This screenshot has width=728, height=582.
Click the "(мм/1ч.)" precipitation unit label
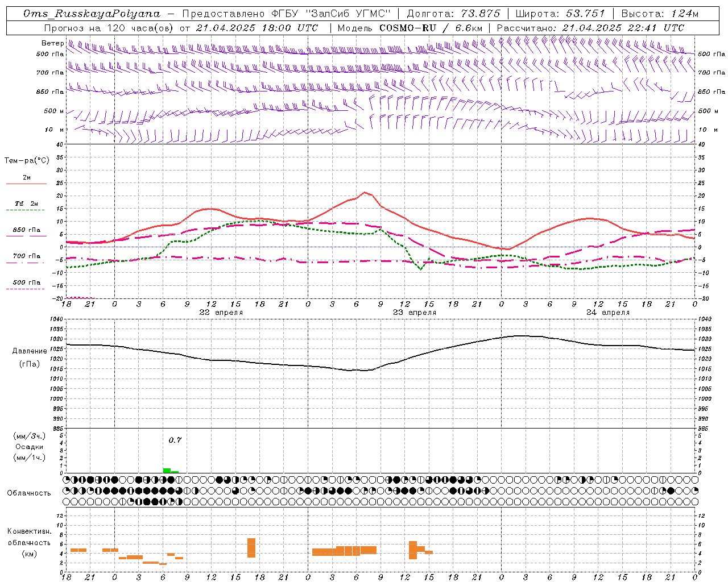(29, 458)
